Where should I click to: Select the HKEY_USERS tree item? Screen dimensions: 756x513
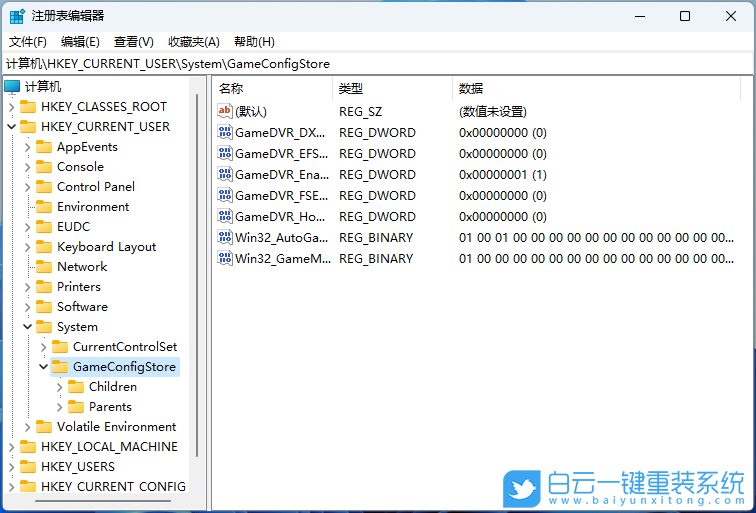click(78, 467)
